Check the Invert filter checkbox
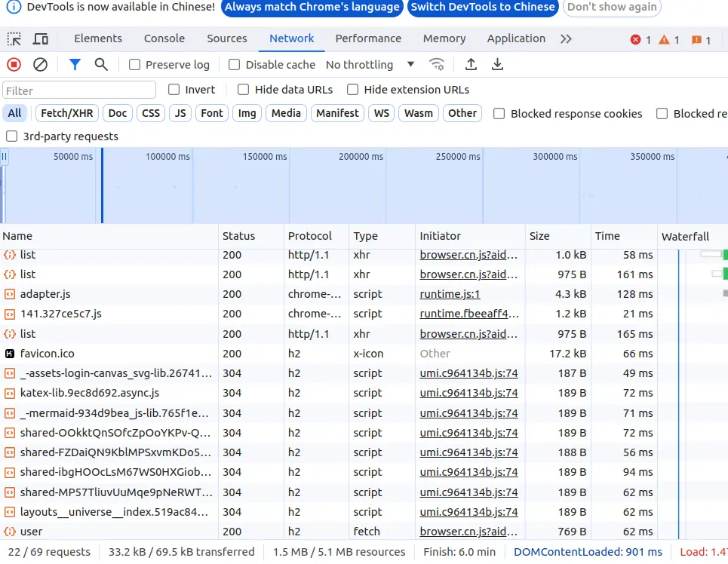The width and height of the screenshot is (728, 564). point(174,90)
